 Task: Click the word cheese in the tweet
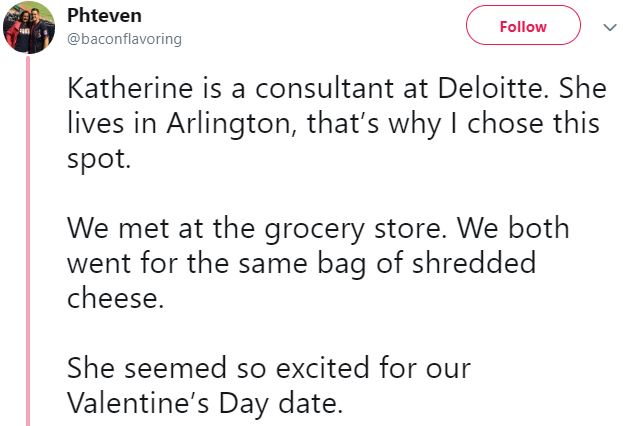(x=115, y=298)
